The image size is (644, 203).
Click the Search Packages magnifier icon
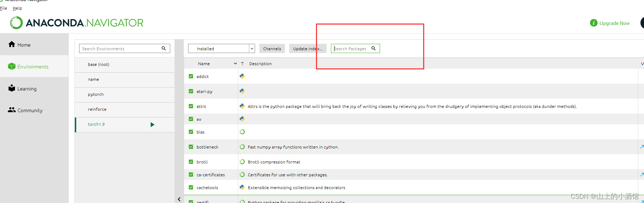(x=374, y=48)
